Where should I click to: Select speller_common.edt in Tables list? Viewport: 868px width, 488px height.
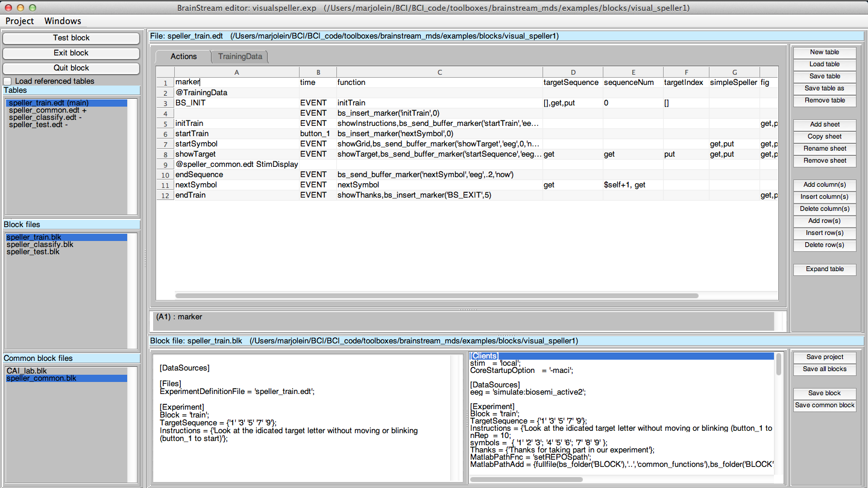48,110
